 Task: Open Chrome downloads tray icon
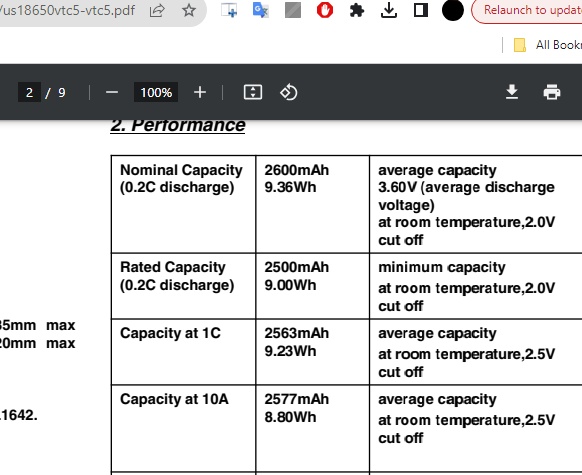point(389,10)
